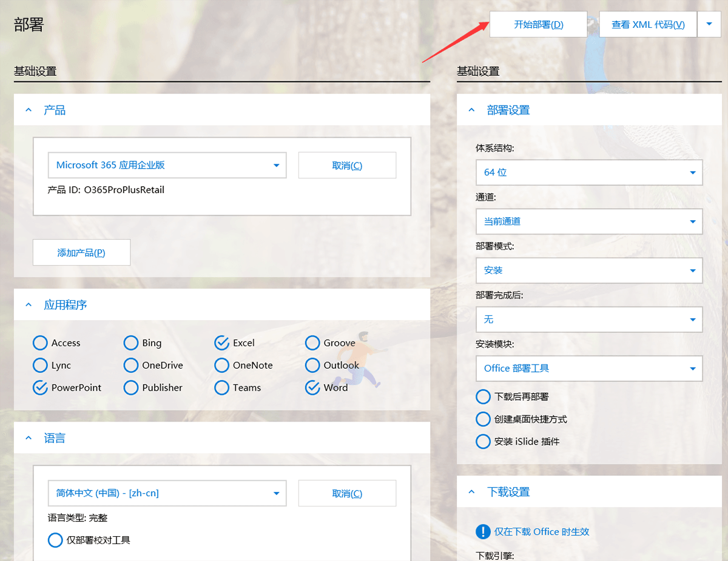This screenshot has height=561, width=728.
Task: Enable the 仅部署校对工具 option
Action: pos(55,540)
